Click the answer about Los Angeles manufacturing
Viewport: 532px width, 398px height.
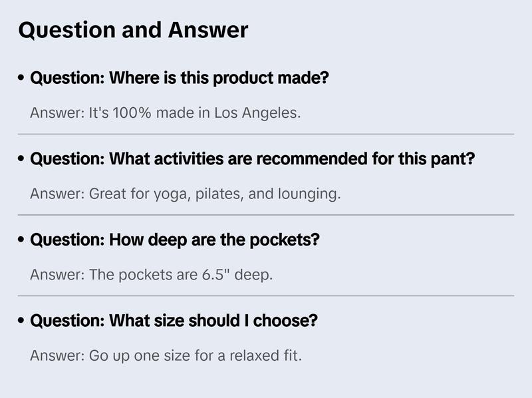point(166,113)
